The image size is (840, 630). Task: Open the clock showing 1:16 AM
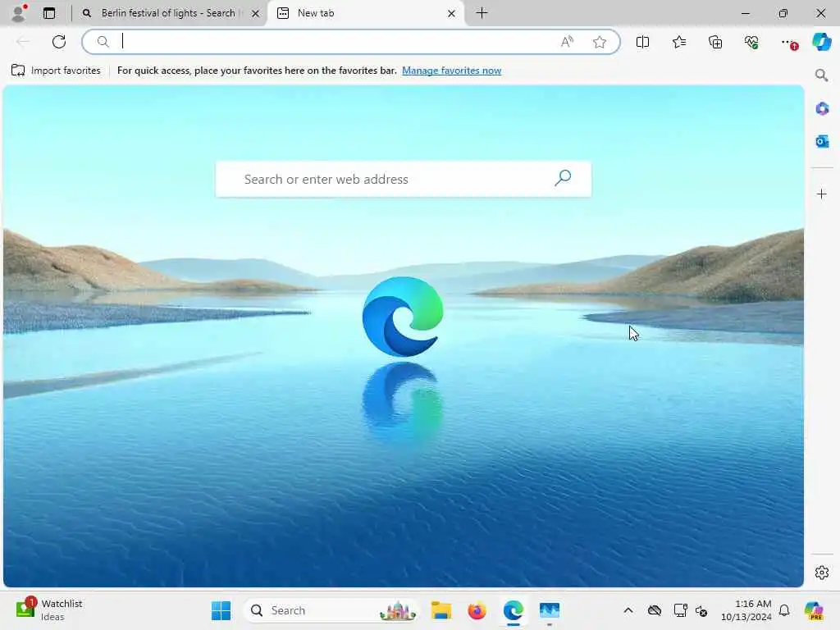click(x=746, y=610)
